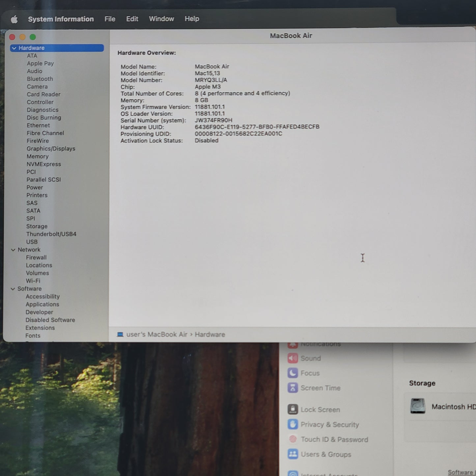Select Apple Pay in the sidebar
This screenshot has width=476, height=476.
click(40, 63)
